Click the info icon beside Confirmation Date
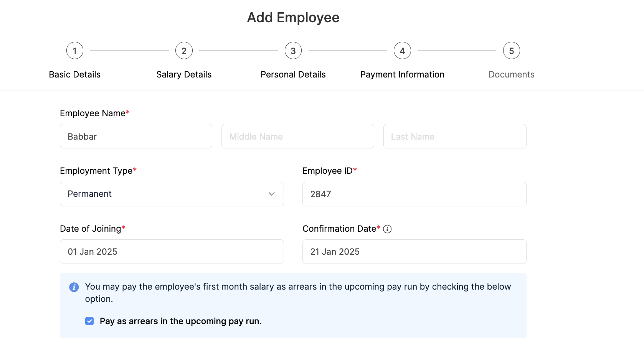Image resolution: width=644 pixels, height=346 pixels. (x=388, y=229)
